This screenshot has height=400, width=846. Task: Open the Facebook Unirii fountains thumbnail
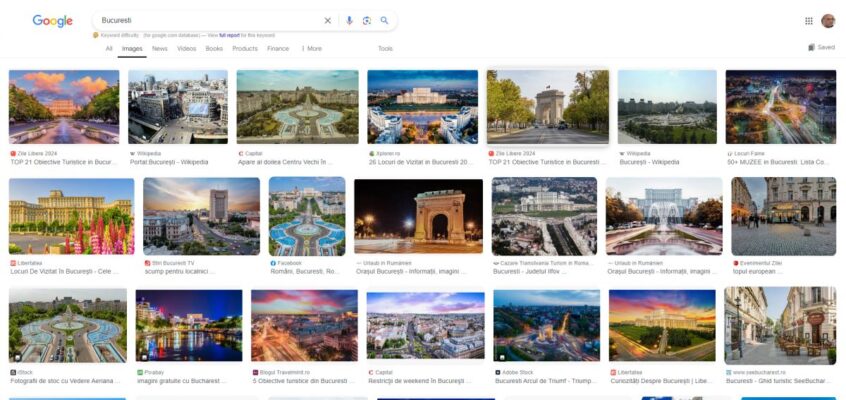(x=307, y=216)
